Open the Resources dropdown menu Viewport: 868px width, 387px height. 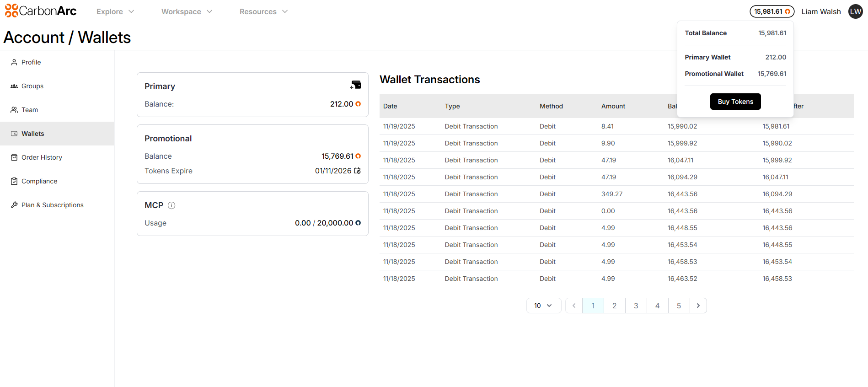[x=263, y=11]
